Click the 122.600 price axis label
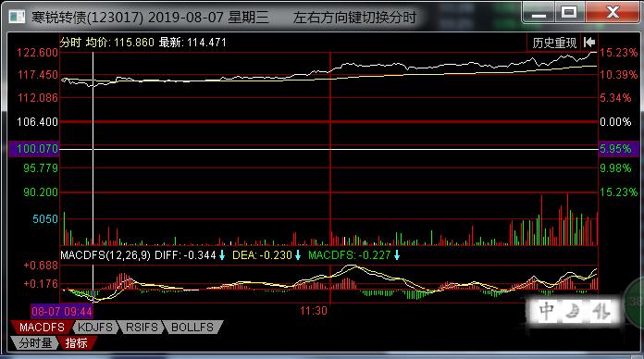 tap(37, 53)
